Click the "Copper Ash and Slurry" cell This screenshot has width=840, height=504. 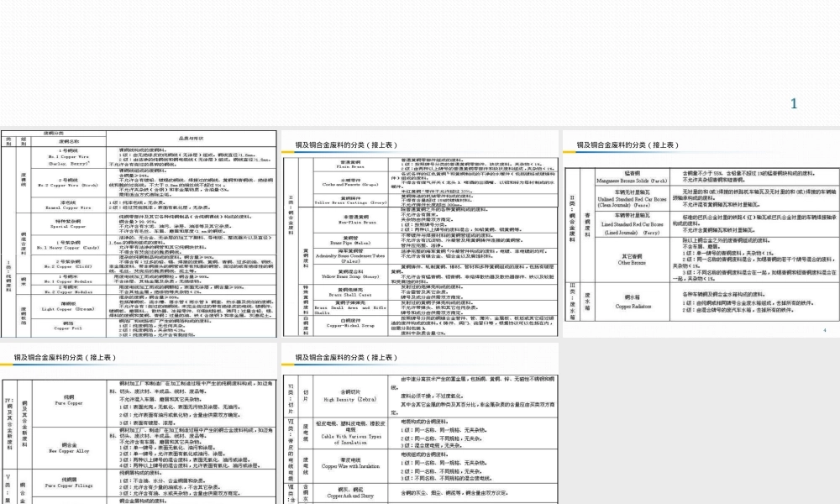pyautogui.click(x=349, y=493)
